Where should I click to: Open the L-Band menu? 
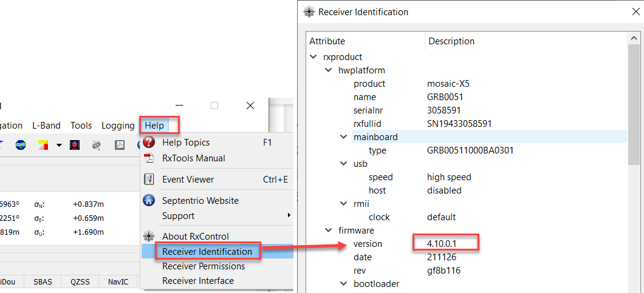coord(46,126)
